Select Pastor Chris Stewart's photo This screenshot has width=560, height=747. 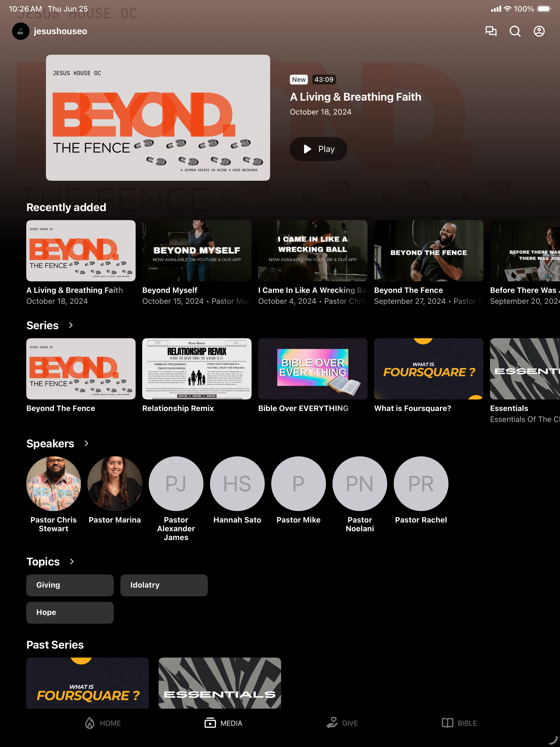pos(53,483)
